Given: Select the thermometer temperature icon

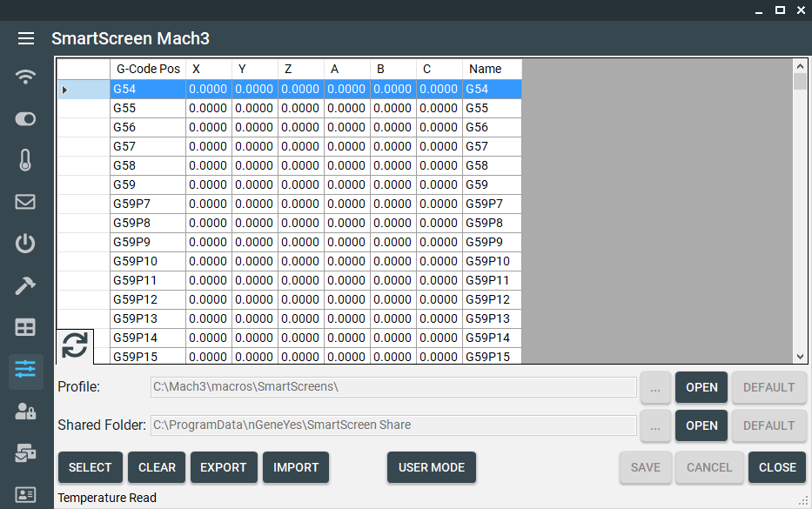Looking at the screenshot, I should click(x=26, y=160).
